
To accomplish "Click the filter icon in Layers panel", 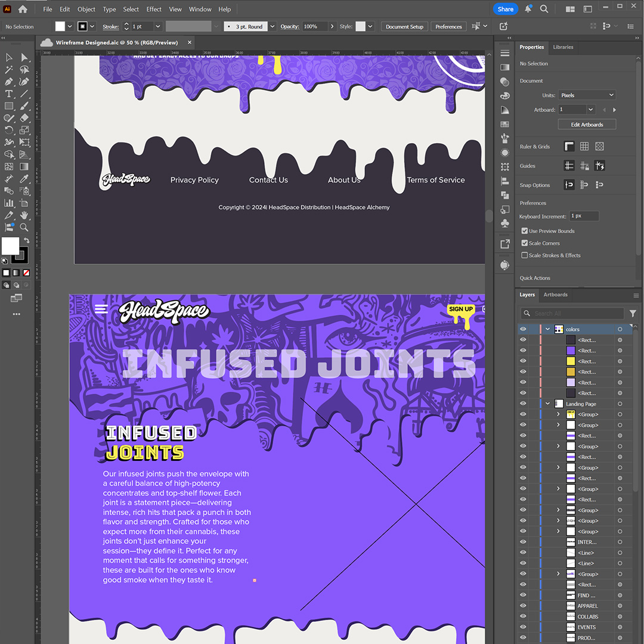I will tap(633, 314).
